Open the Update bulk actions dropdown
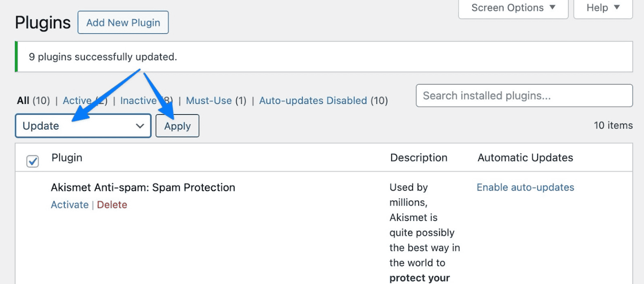 [x=83, y=126]
